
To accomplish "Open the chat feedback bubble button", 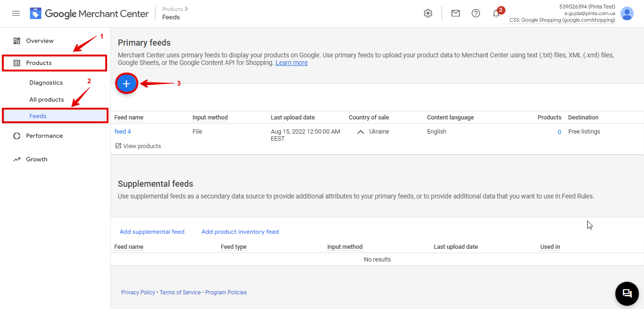I will point(627,293).
